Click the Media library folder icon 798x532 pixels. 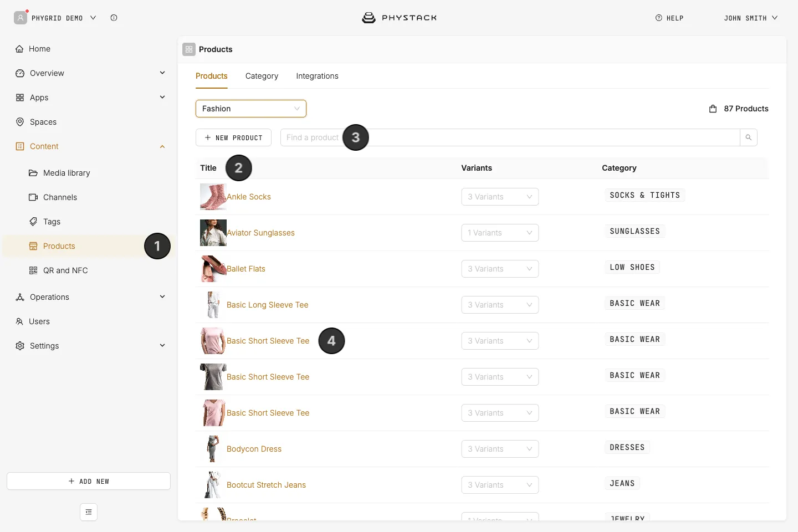tap(33, 173)
